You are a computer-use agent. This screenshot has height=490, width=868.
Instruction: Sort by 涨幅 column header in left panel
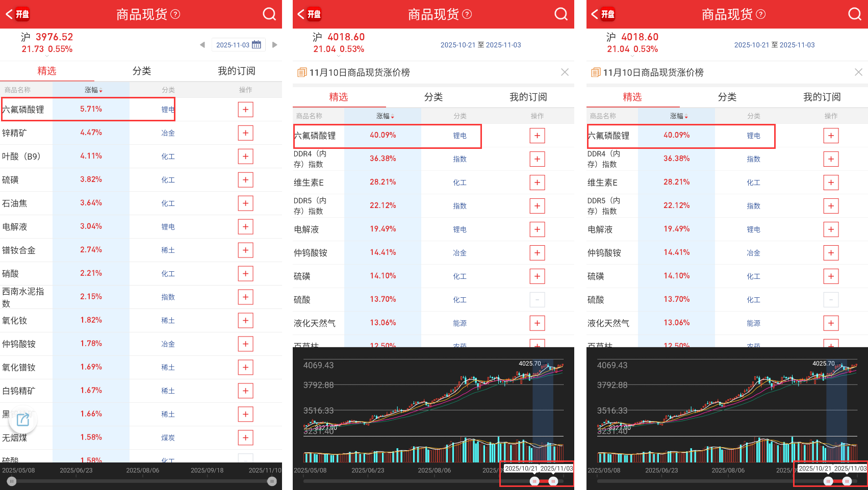click(x=93, y=90)
